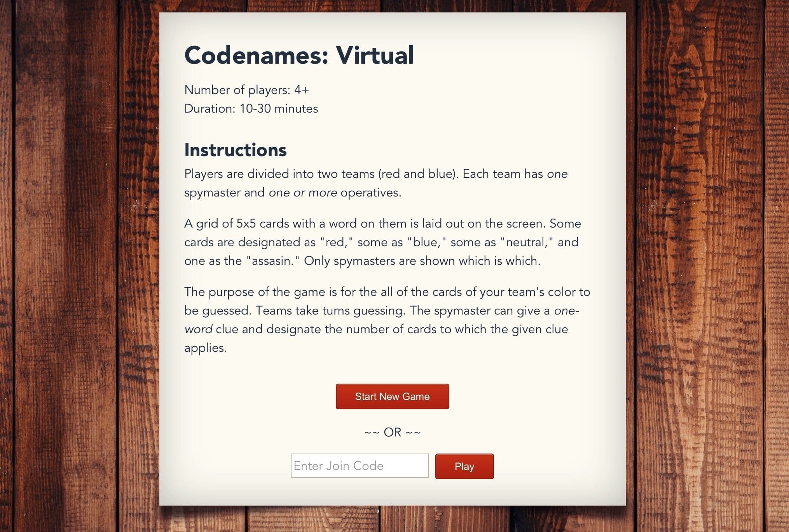Click the word 'spymaster' in first paragraph
789x532 pixels.
tap(212, 193)
